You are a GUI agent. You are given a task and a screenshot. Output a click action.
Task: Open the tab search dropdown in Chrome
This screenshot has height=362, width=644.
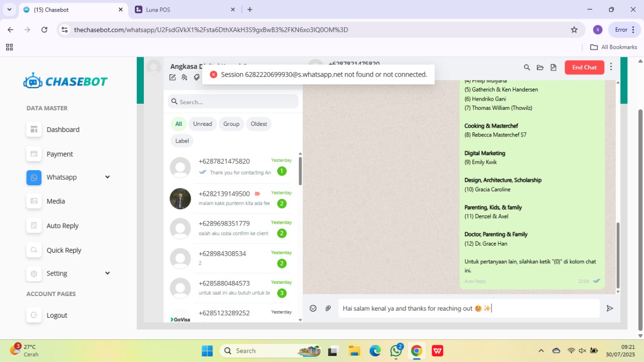pyautogui.click(x=9, y=10)
